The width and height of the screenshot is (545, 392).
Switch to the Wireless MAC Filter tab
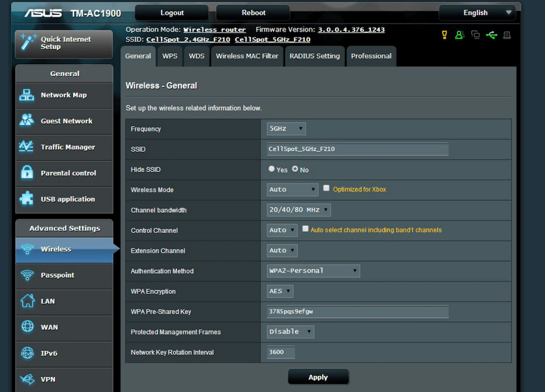pos(247,56)
